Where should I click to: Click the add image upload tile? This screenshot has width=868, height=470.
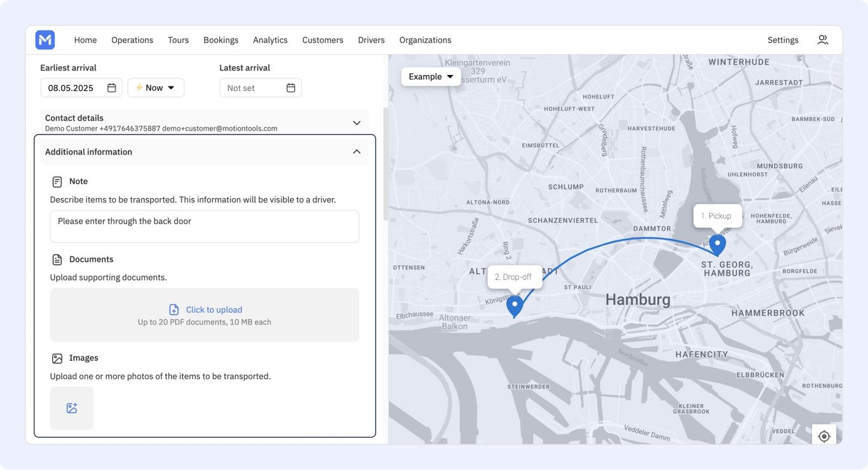[x=72, y=408]
